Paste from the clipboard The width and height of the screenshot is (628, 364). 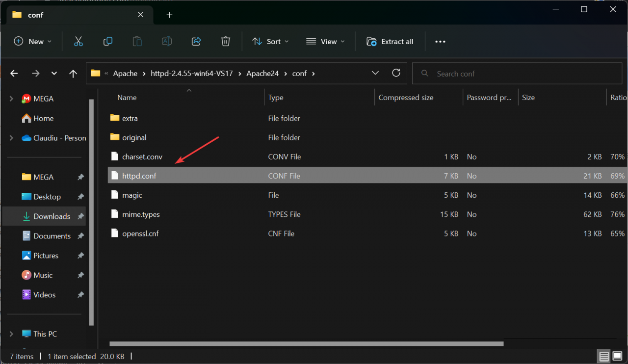(137, 41)
